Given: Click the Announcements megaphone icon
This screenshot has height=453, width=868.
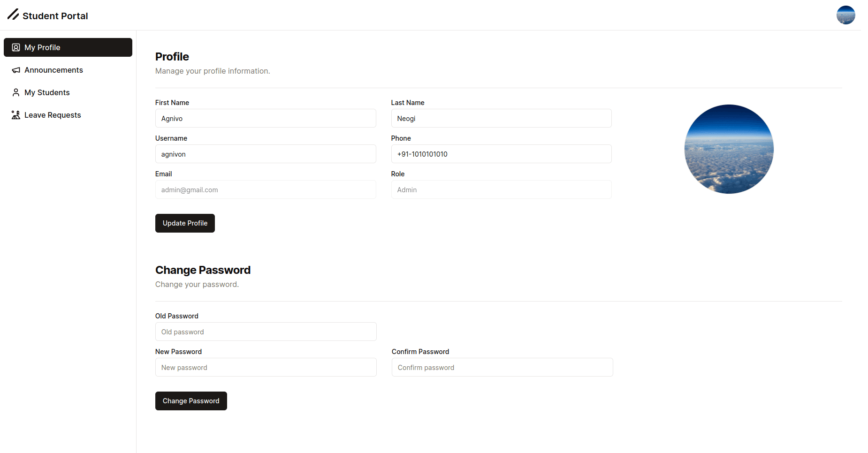Looking at the screenshot, I should point(16,70).
